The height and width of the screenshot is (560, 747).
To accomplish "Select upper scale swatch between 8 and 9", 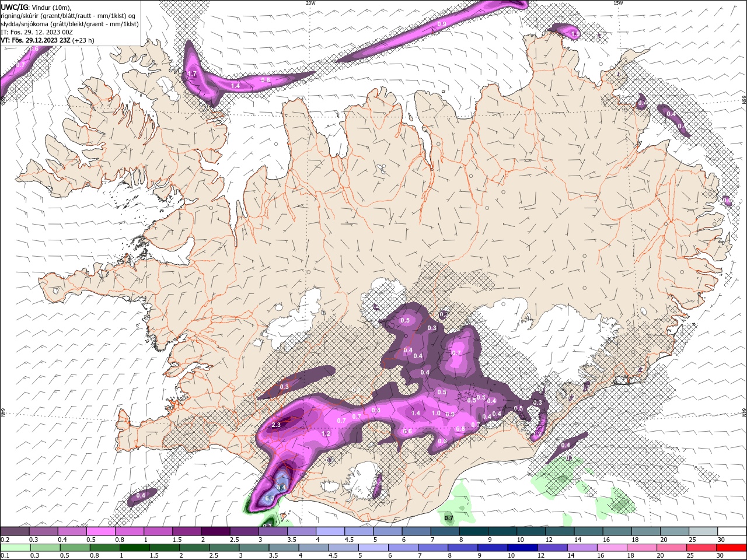I will click(473, 531).
